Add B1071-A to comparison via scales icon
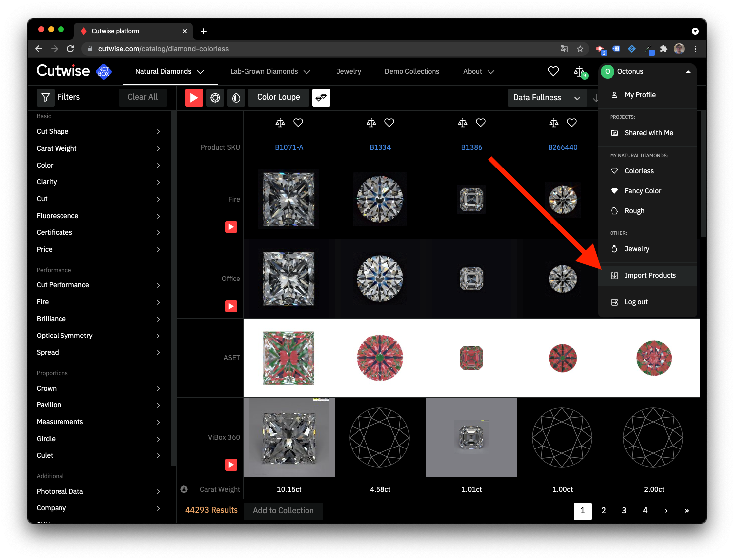Image resolution: width=734 pixels, height=560 pixels. coord(280,123)
